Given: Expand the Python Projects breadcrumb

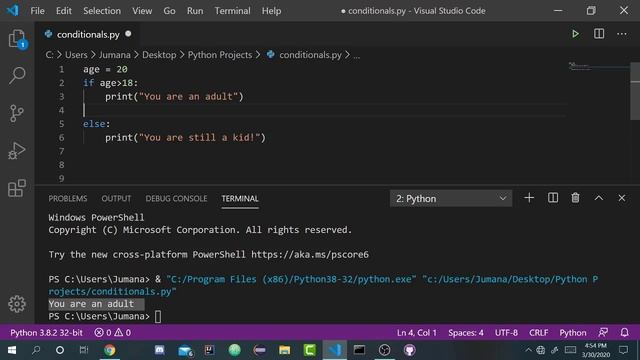Looking at the screenshot, I should pyautogui.click(x=220, y=55).
